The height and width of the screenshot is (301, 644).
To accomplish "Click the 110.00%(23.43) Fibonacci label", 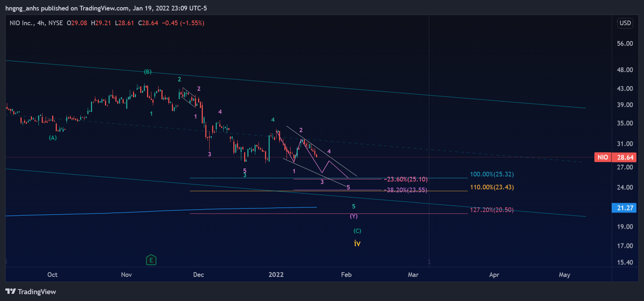I will click(492, 187).
